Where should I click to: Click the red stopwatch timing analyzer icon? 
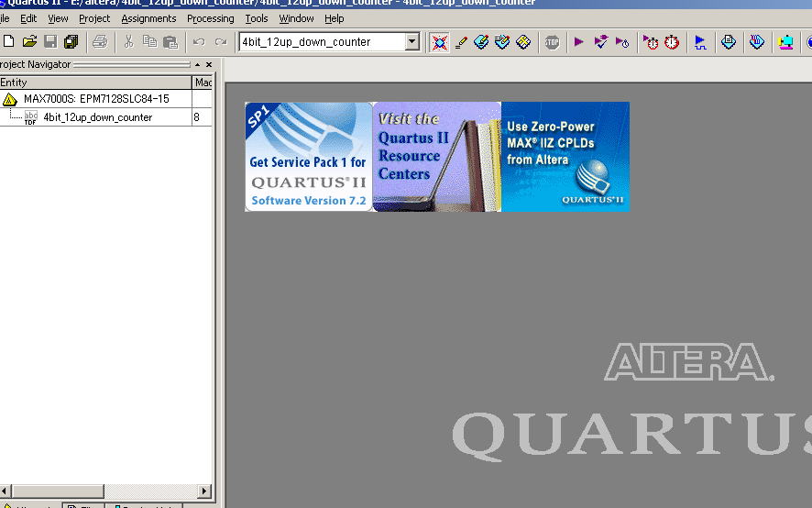[x=672, y=42]
